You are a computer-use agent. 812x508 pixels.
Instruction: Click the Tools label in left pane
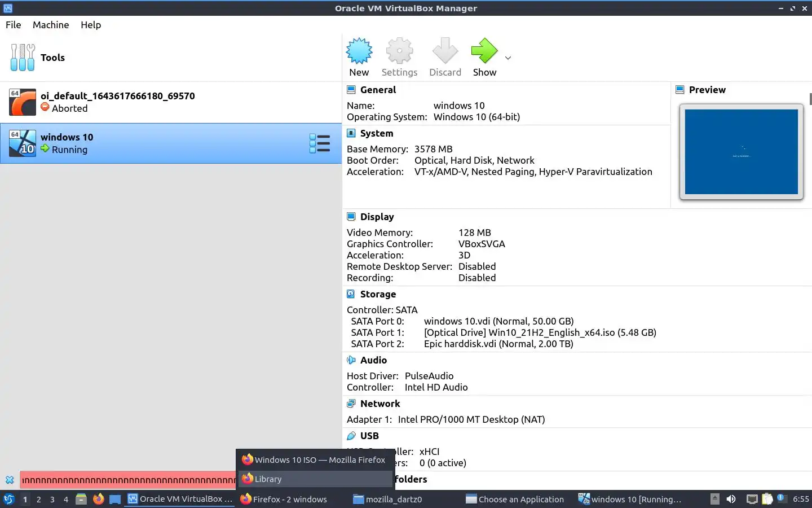tap(52, 58)
